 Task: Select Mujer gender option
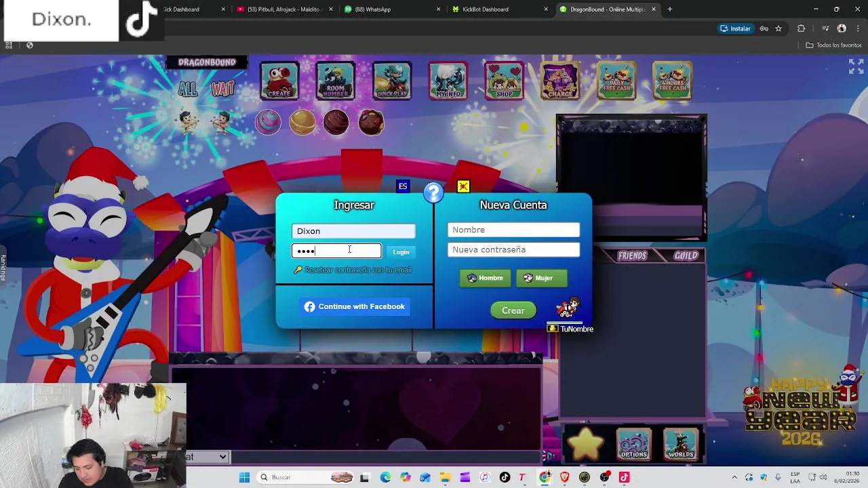(x=541, y=278)
